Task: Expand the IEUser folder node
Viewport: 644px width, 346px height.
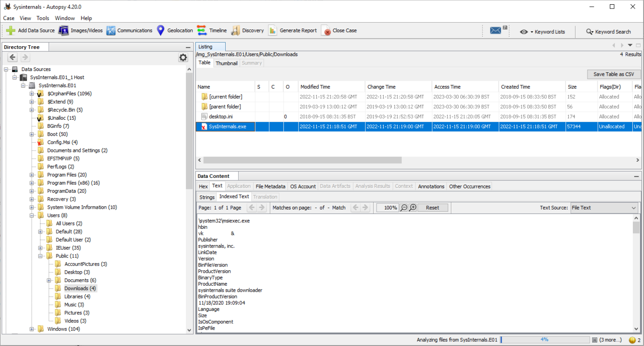Action: click(40, 248)
